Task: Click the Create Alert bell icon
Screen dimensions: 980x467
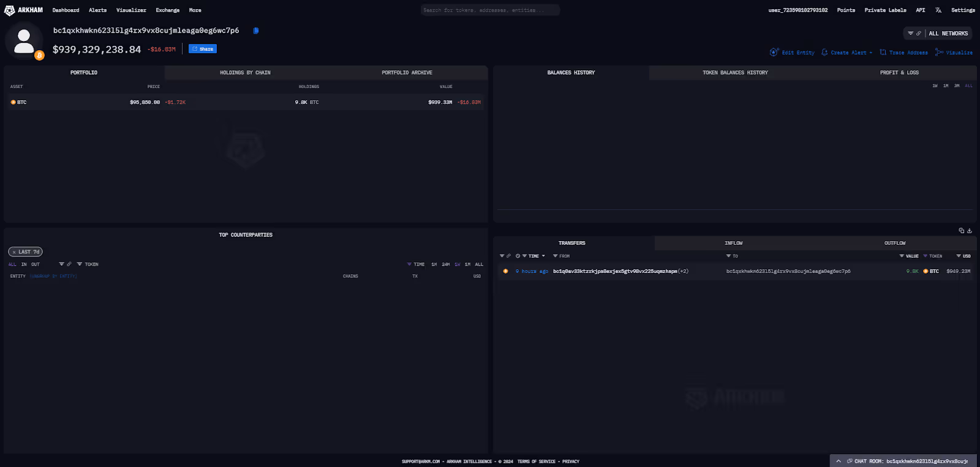Action: [x=824, y=53]
